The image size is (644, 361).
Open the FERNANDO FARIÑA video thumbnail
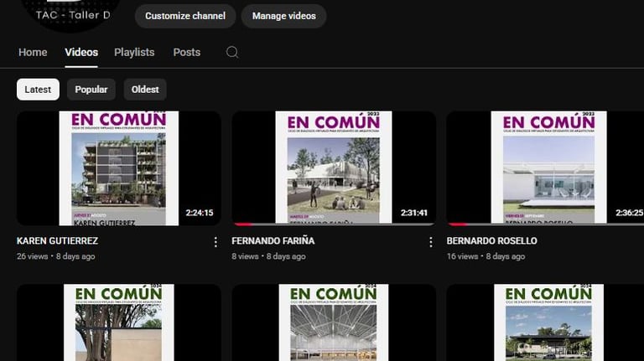coord(334,168)
